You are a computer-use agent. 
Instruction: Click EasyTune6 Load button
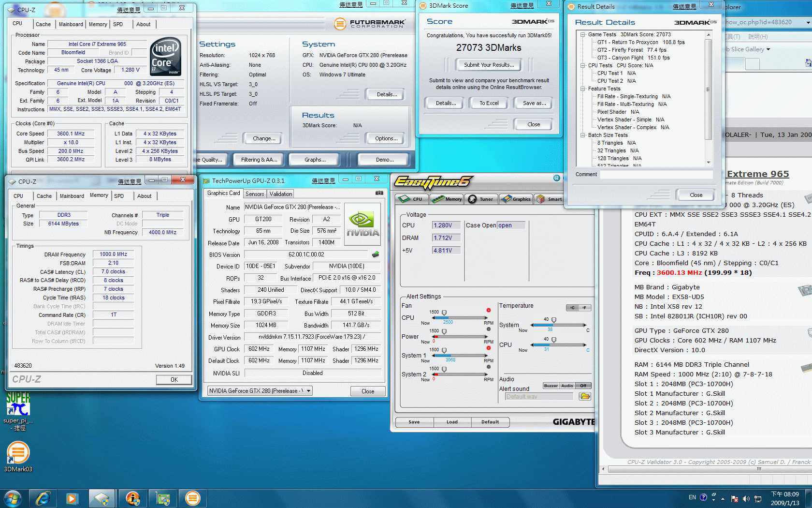pyautogui.click(x=452, y=422)
